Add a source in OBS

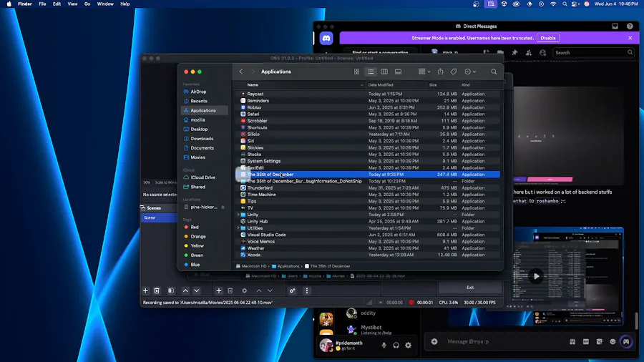[x=219, y=290]
